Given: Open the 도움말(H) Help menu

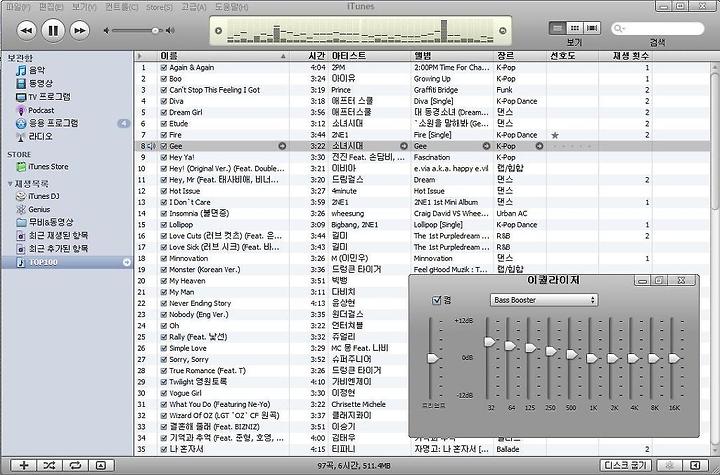Looking at the screenshot, I should pyautogui.click(x=231, y=7).
